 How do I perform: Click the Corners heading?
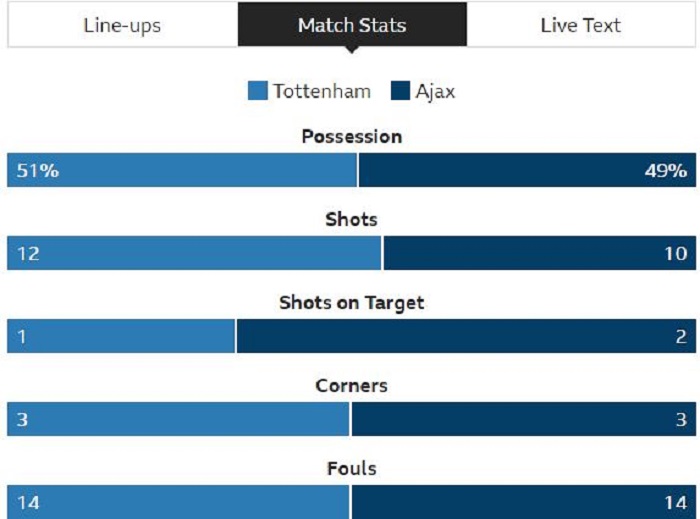coord(351,385)
